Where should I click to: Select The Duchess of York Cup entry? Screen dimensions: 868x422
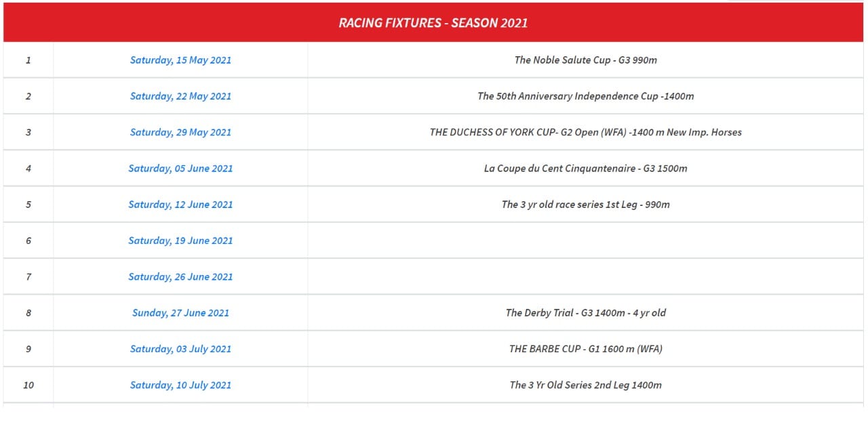pyautogui.click(x=586, y=132)
